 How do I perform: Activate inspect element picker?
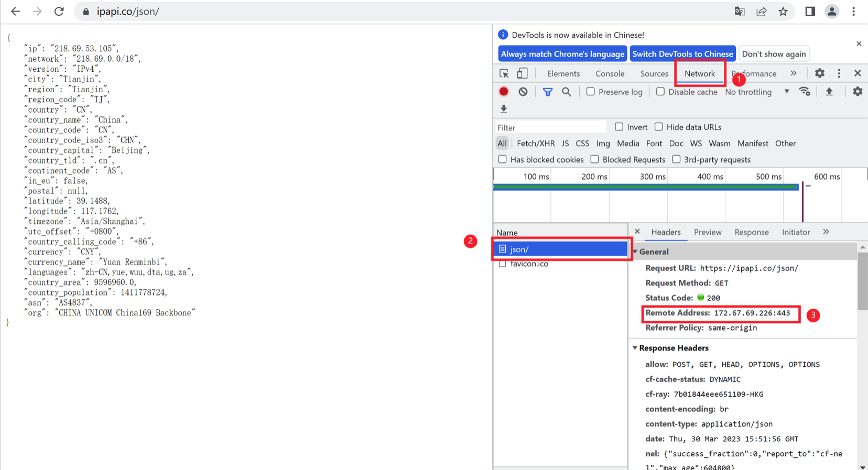tap(504, 73)
